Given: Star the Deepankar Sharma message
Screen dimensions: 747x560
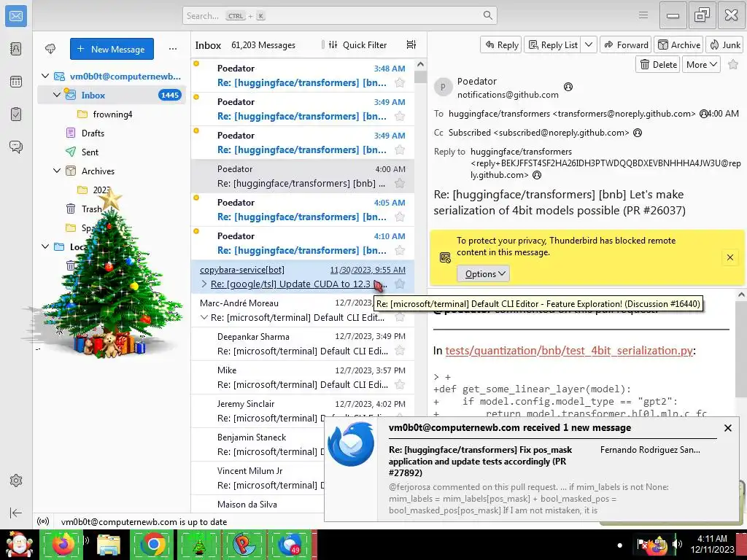Looking at the screenshot, I should point(400,351).
